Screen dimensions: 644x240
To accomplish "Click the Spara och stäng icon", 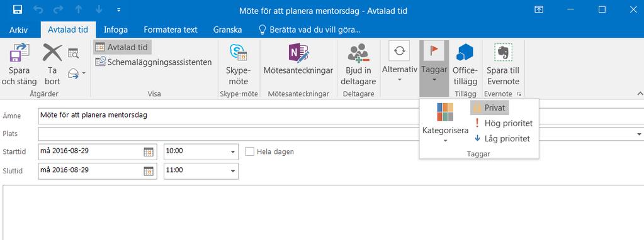I will coord(20,53).
